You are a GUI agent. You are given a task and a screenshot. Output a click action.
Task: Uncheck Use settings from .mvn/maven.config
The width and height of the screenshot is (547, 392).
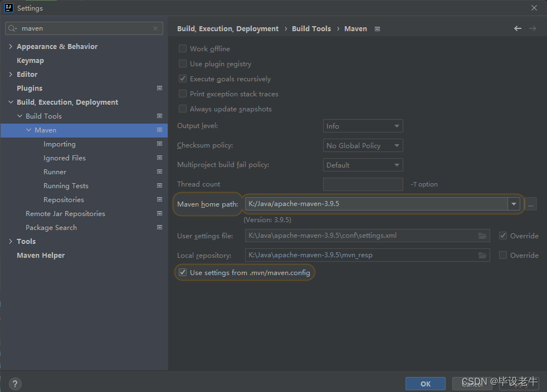click(183, 272)
